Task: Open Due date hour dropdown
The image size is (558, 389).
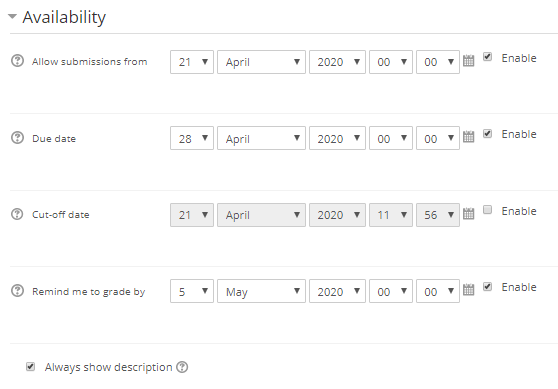Action: tap(391, 138)
